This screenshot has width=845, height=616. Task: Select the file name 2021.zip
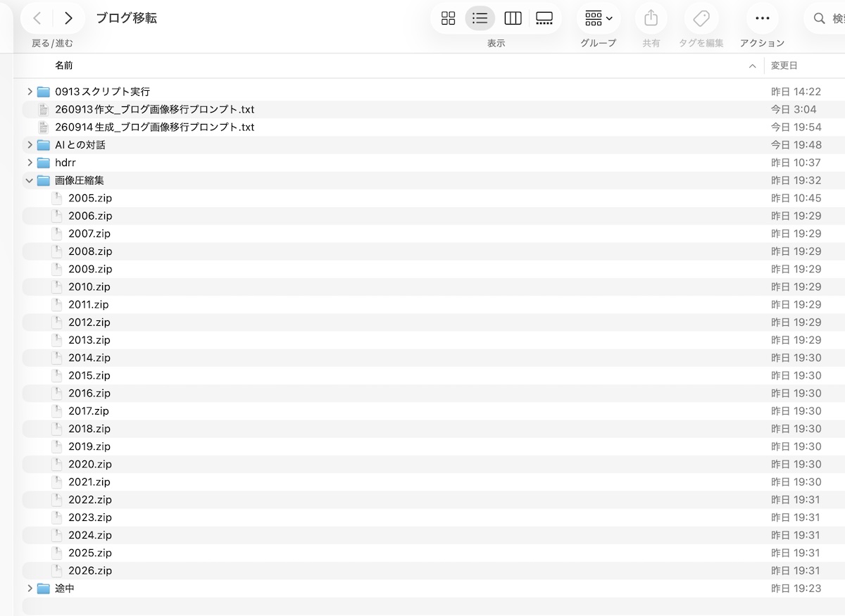pyautogui.click(x=89, y=482)
